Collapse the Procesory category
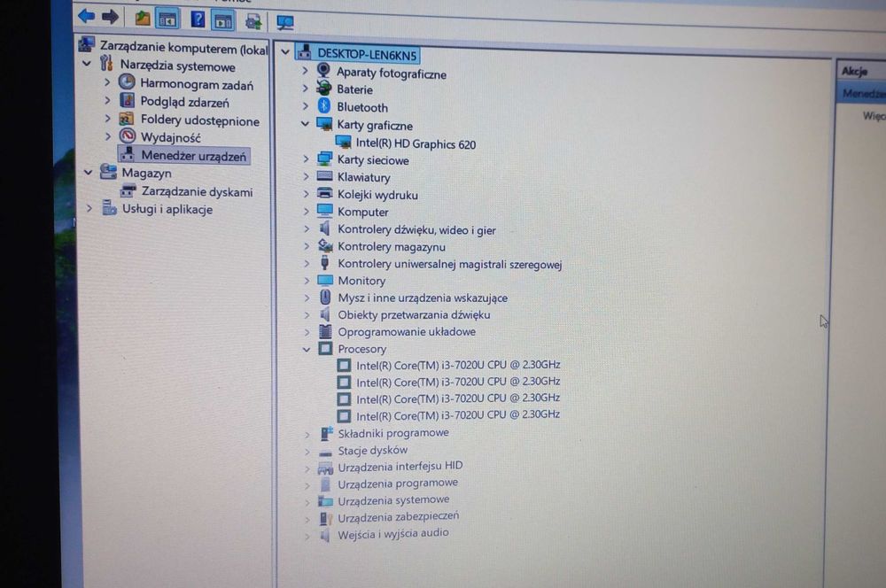The image size is (886, 588). click(307, 350)
